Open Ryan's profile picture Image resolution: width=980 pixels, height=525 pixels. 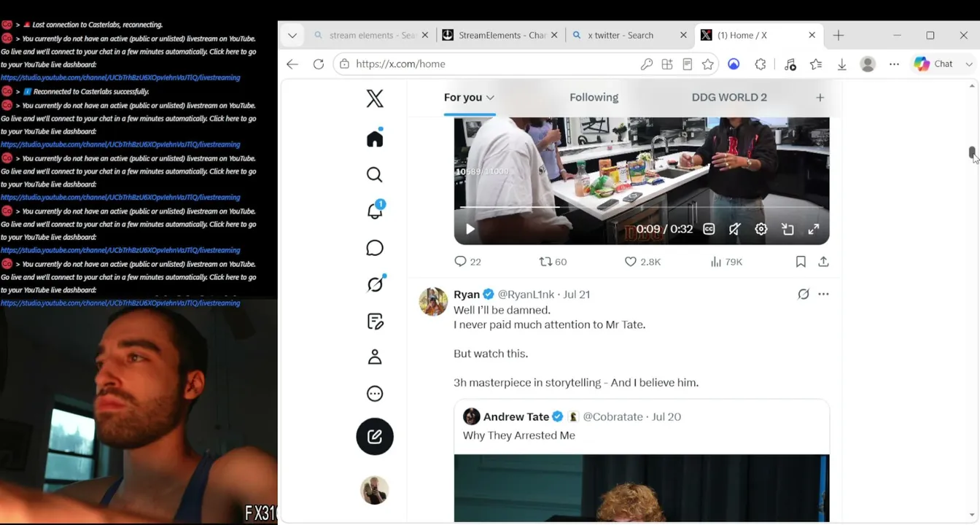pyautogui.click(x=433, y=302)
